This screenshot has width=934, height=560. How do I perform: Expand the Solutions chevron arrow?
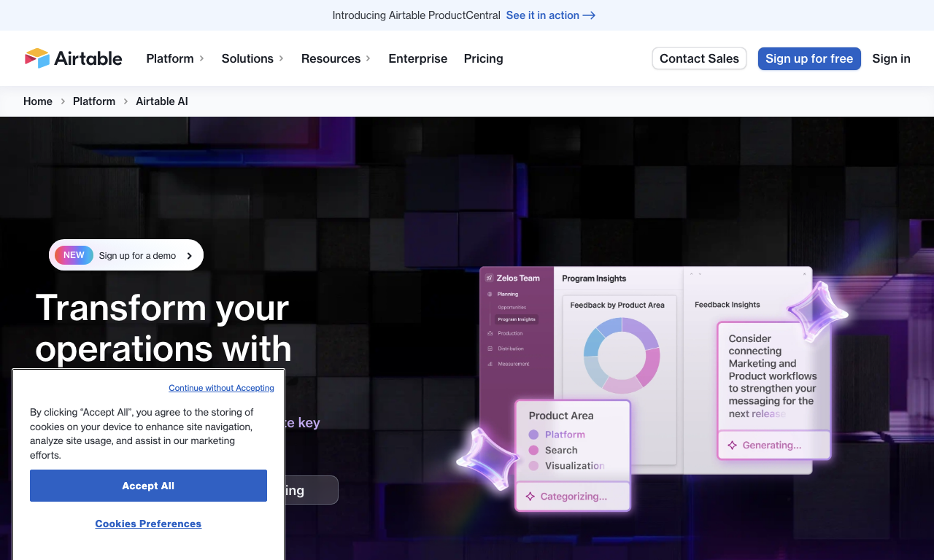tap(281, 58)
